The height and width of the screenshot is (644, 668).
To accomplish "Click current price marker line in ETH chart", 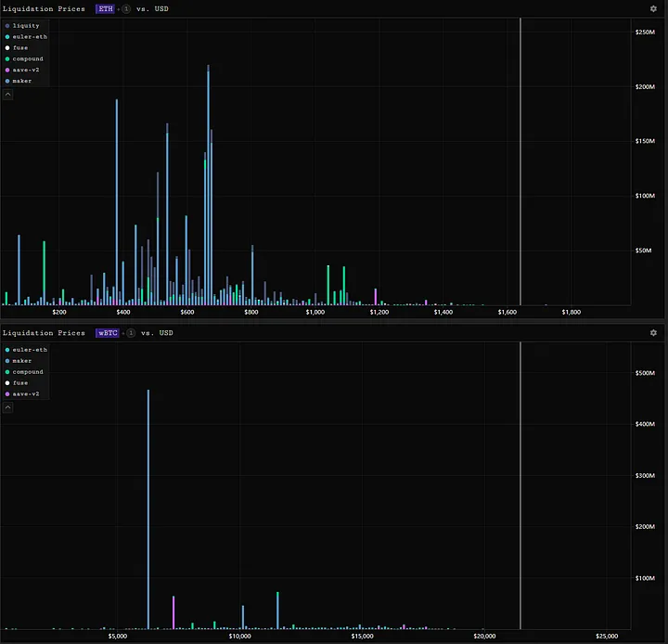I will click(520, 167).
